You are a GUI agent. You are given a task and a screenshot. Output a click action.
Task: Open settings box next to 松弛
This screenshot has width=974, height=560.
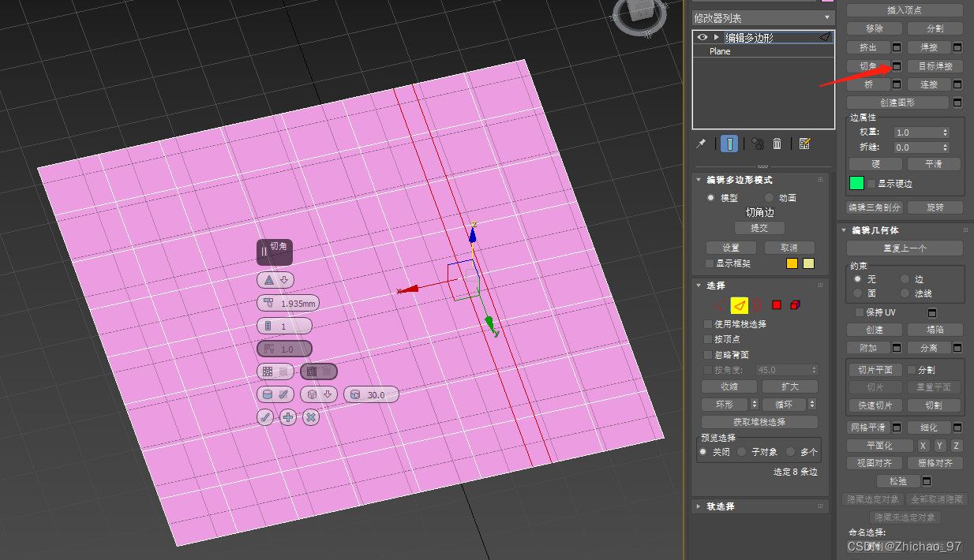(x=927, y=481)
